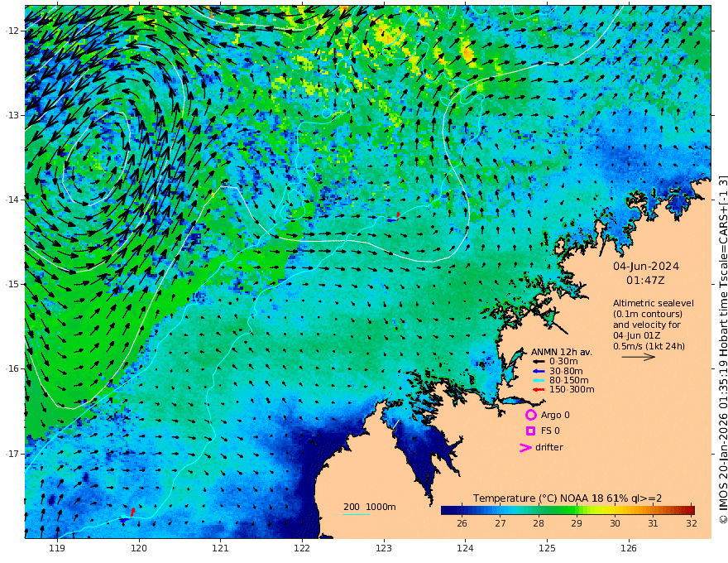
Task: Click the 'Altimetric sealevel' caption text
Action: [x=654, y=303]
